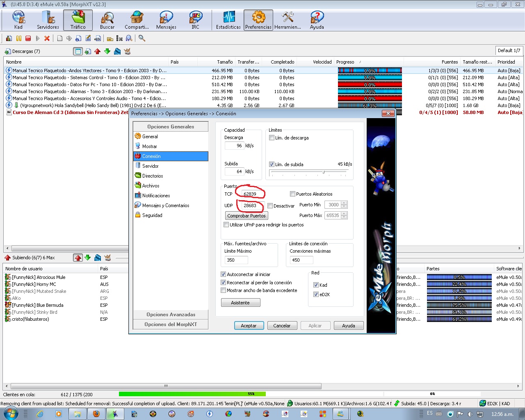Image resolution: width=525 pixels, height=420 pixels.
Task: Select Servidor in preferences list
Action: 151,166
